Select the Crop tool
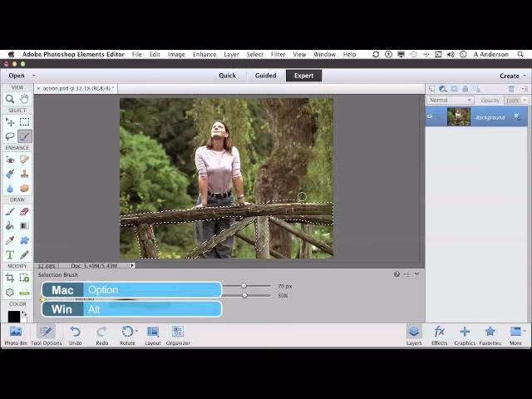Viewport: 532px width, 399px height. pos(10,278)
